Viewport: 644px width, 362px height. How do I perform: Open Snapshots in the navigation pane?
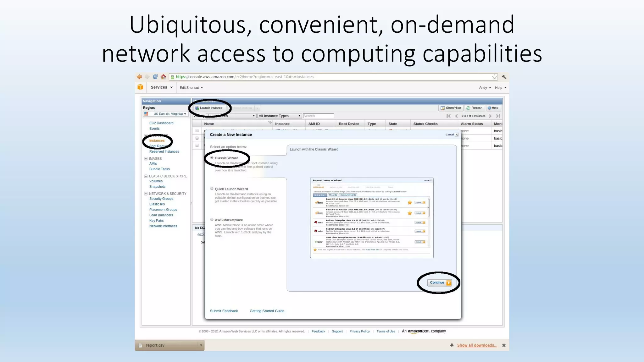tap(157, 187)
